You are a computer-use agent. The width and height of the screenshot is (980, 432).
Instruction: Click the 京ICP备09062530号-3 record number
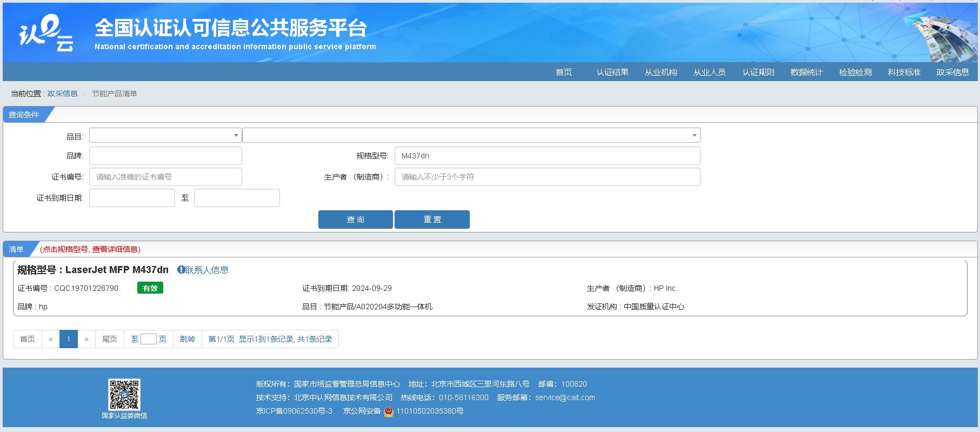(294, 411)
